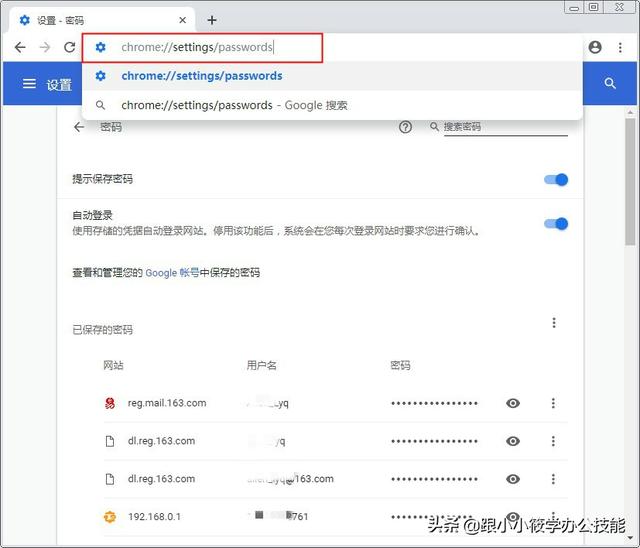Open the user profile avatar icon
Image resolution: width=640 pixels, height=548 pixels.
(x=595, y=47)
